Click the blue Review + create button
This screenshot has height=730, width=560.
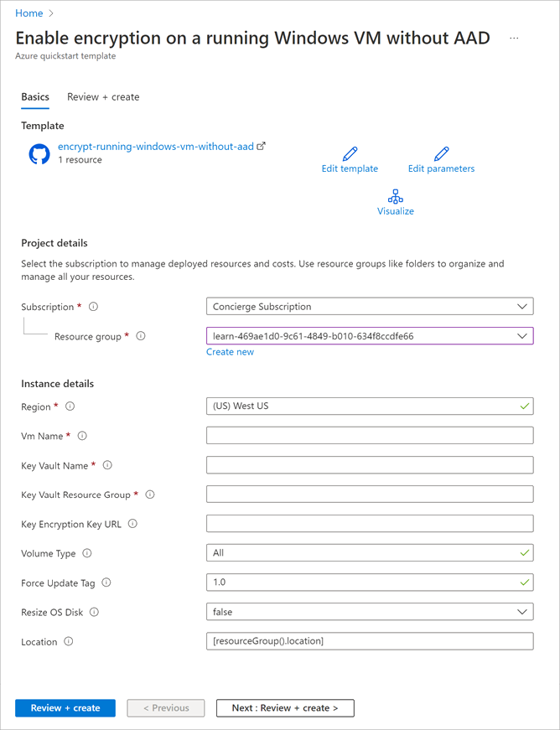click(65, 707)
